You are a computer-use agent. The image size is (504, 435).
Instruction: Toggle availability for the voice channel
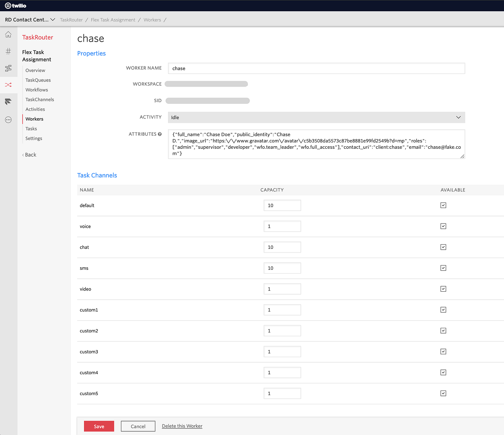click(x=443, y=226)
